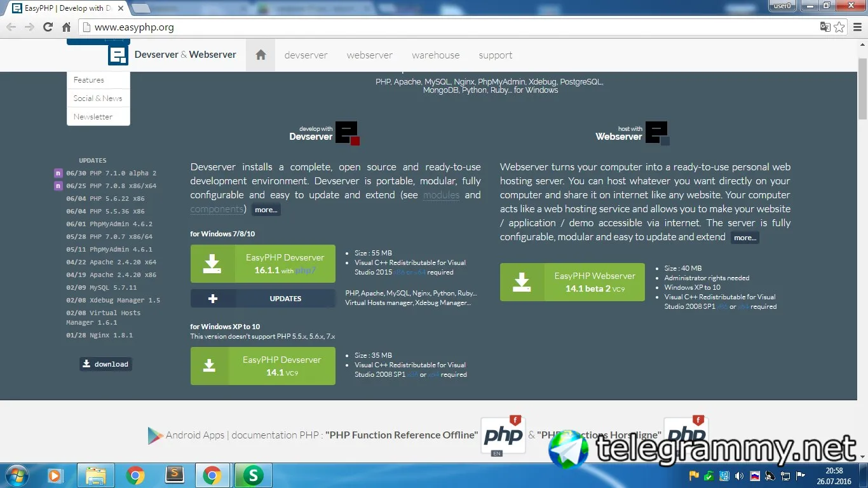The width and height of the screenshot is (868, 488).
Task: Open the translate page icon in address bar
Action: click(x=825, y=27)
